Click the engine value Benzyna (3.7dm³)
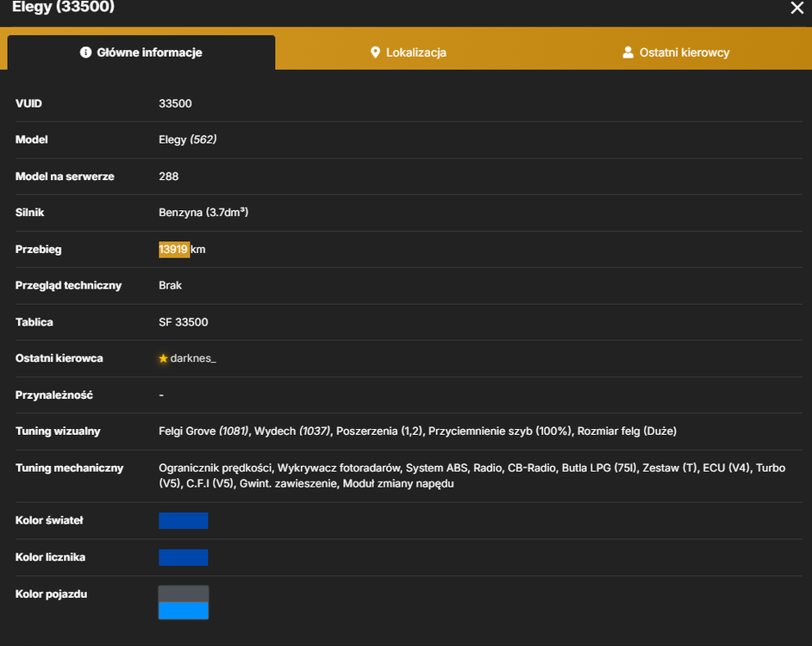Viewport: 812px width, 646px height. [203, 213]
